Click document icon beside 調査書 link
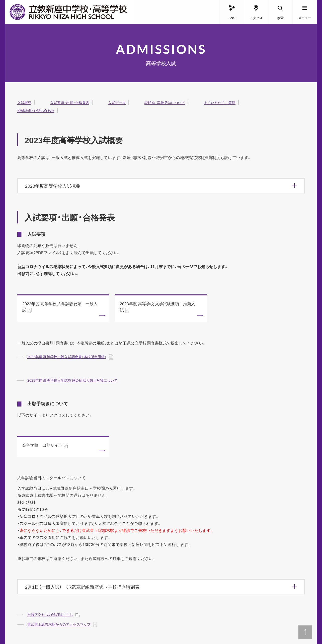Image resolution: width=322 pixels, height=644 pixels. (x=111, y=357)
